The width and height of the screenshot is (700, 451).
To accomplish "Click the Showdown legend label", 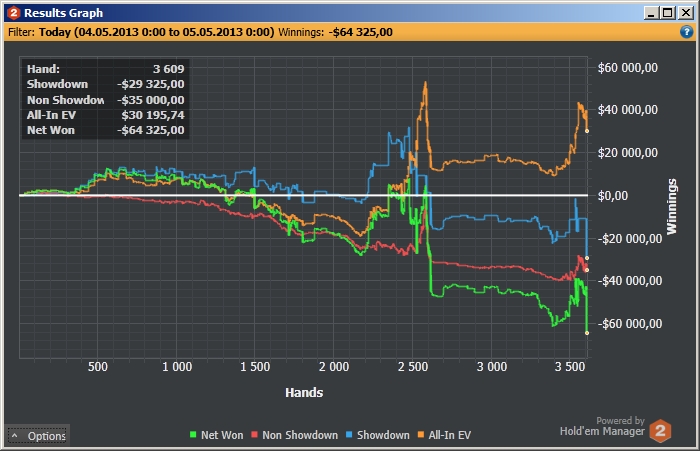I will 383,435.
